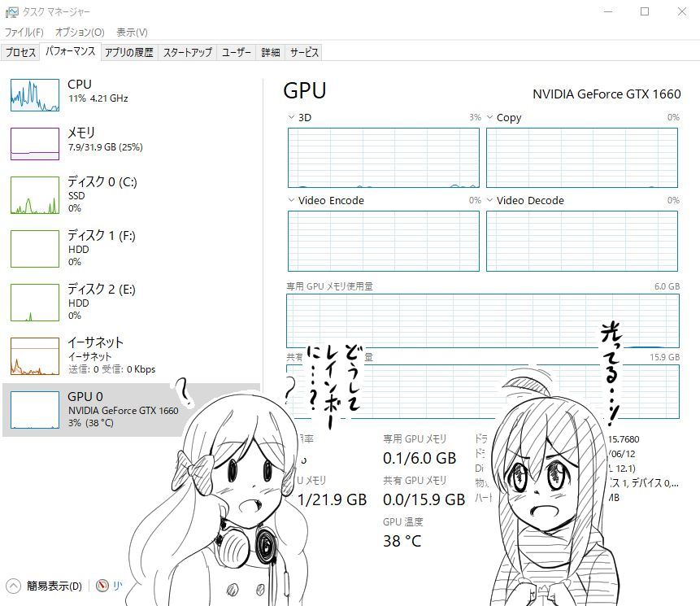Click the Video Encode graph area
This screenshot has width=700, height=606.
coord(384,241)
